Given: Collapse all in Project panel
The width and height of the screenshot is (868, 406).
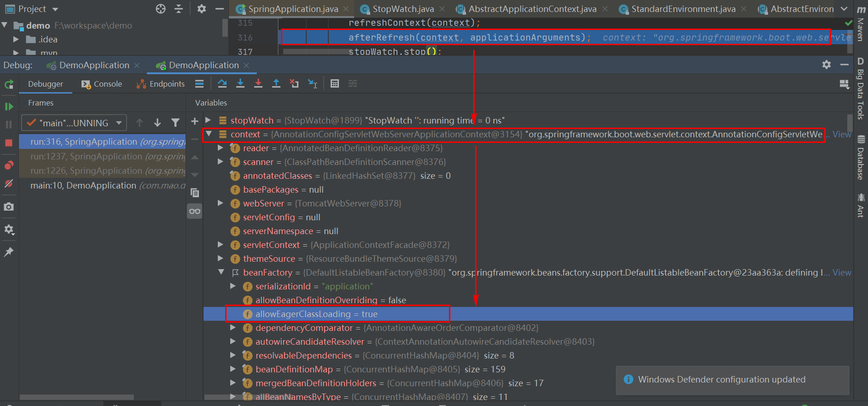Looking at the screenshot, I should click(x=179, y=9).
